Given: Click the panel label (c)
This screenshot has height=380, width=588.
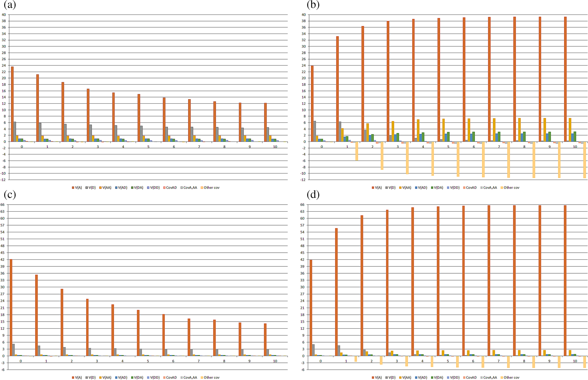Looking at the screenshot, I should [10, 194].
